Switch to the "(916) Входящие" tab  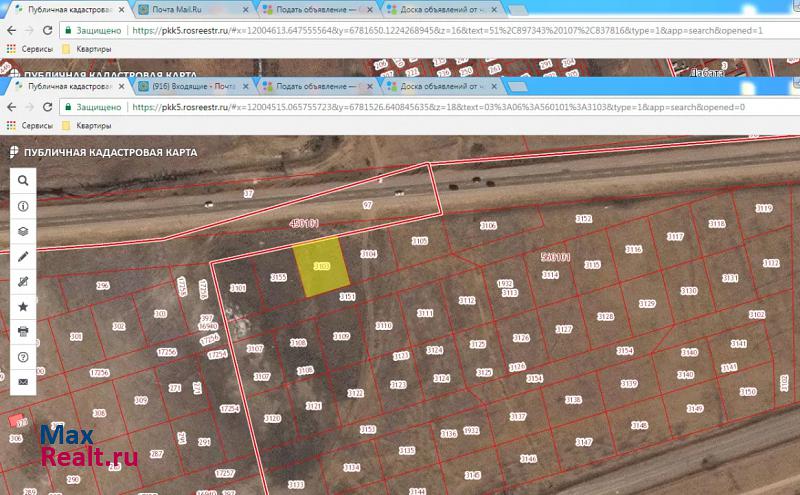[x=190, y=87]
